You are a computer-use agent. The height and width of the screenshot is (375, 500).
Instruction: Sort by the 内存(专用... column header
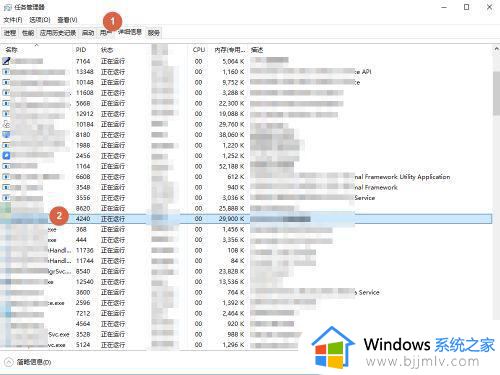229,50
